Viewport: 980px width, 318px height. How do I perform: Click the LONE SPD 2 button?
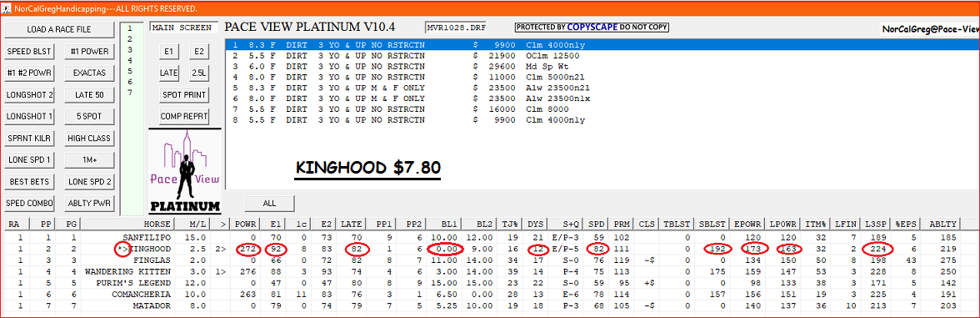89,182
